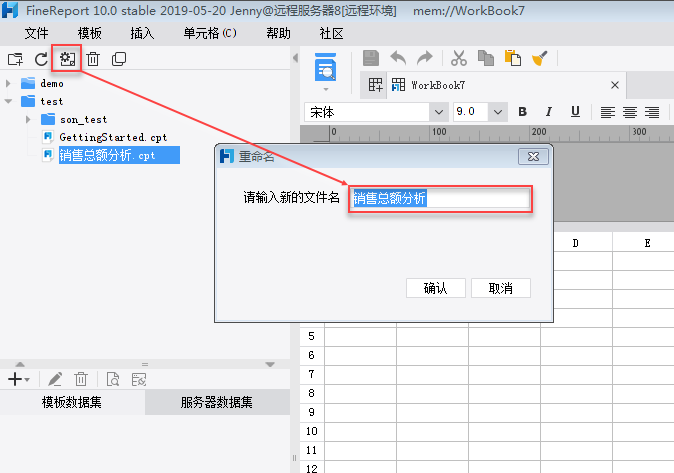The width and height of the screenshot is (674, 473).
Task: Switch to 模板数据集 tab
Action: click(x=72, y=402)
